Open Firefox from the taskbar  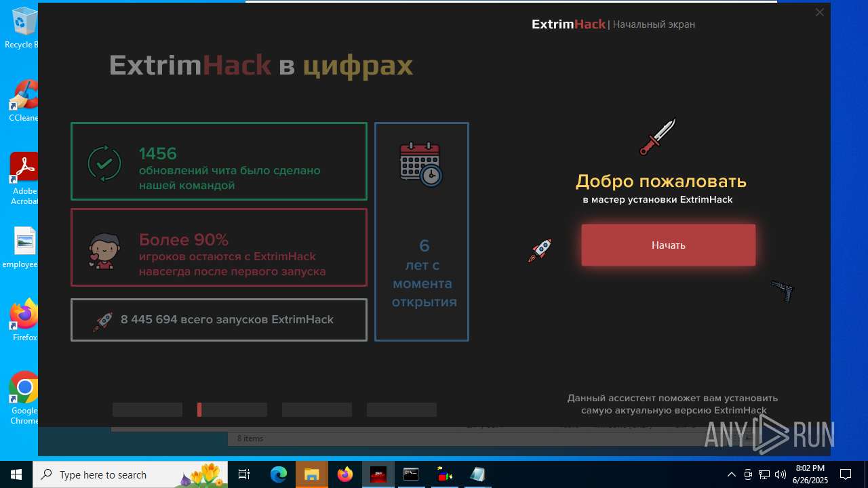tap(345, 474)
